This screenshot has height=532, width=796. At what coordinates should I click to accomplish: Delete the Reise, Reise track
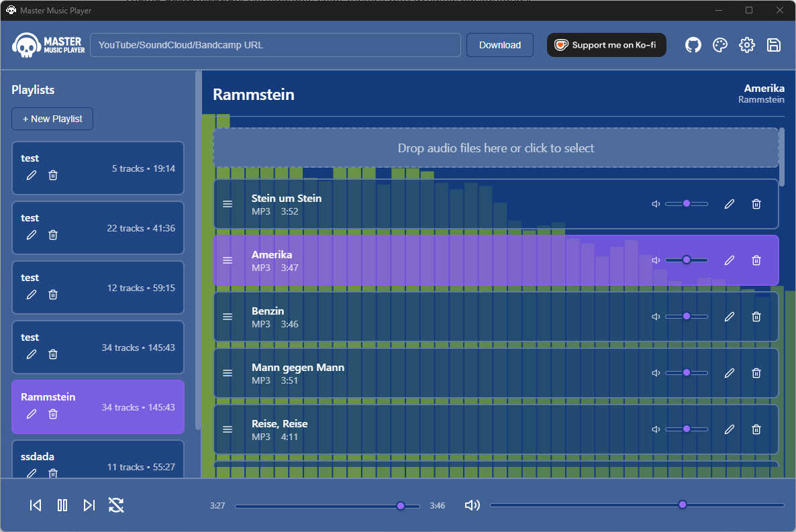pyautogui.click(x=756, y=429)
